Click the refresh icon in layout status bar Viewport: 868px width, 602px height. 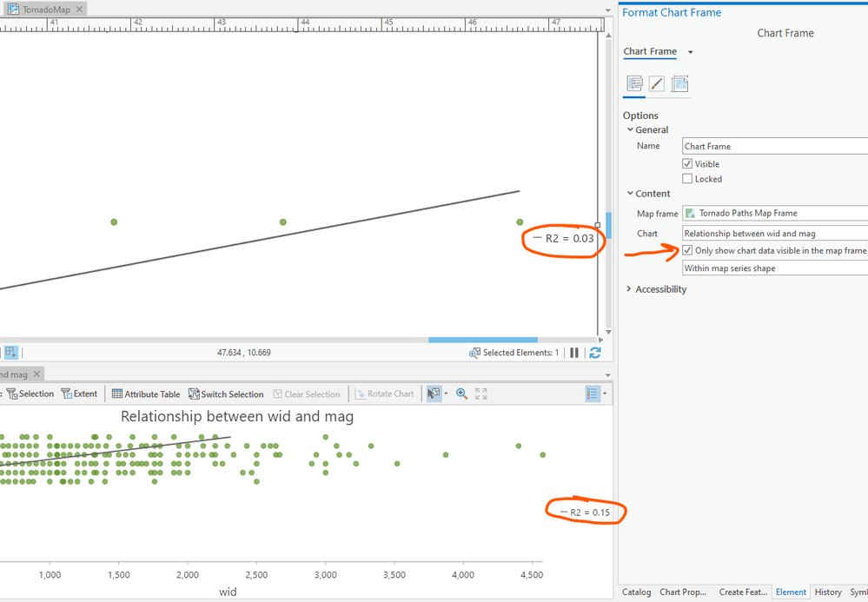[x=595, y=353]
